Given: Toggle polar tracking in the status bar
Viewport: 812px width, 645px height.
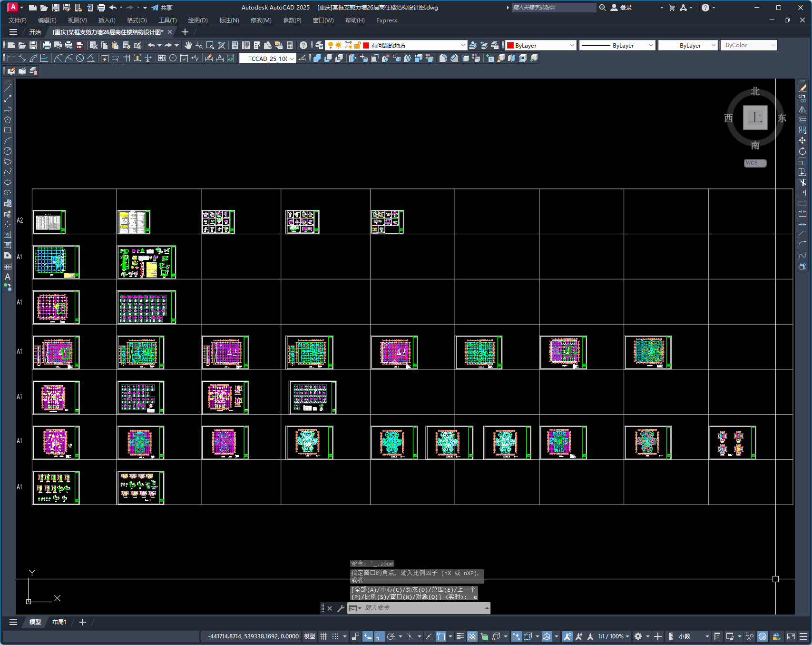Looking at the screenshot, I should (391, 636).
